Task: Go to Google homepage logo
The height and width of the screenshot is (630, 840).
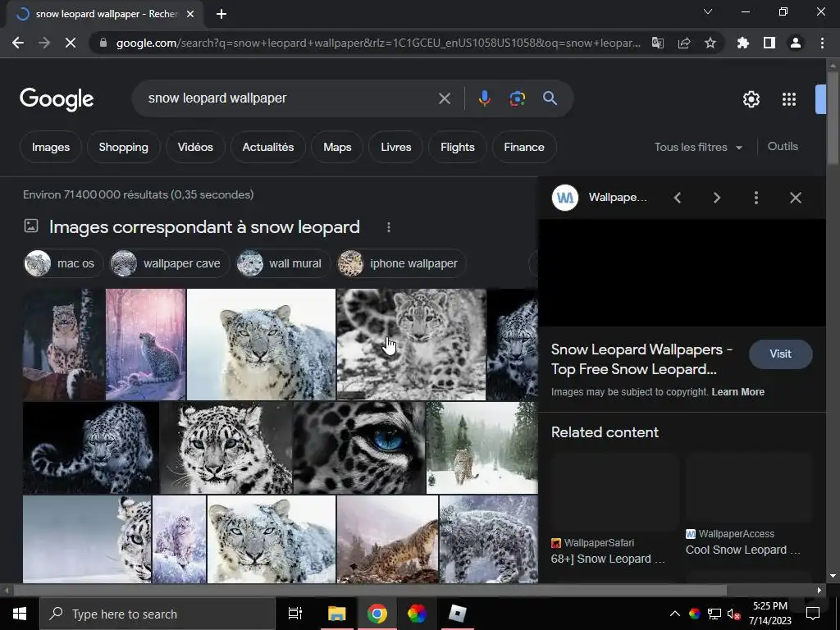Action: coord(57,99)
